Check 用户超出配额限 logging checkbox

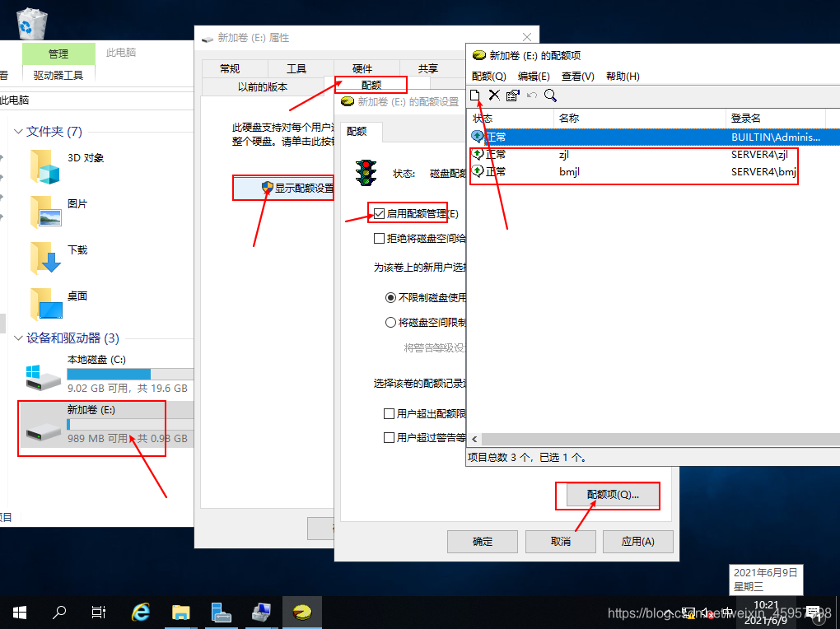[x=390, y=413]
